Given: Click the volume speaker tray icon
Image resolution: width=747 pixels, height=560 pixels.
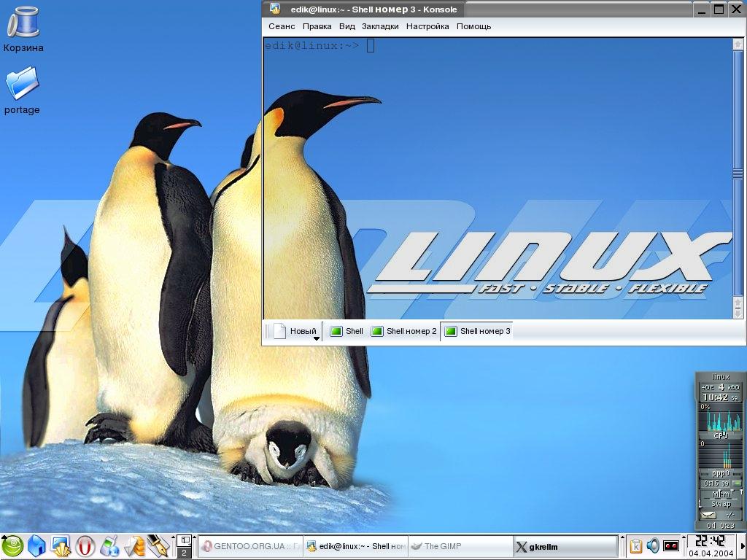Looking at the screenshot, I should (x=653, y=545).
